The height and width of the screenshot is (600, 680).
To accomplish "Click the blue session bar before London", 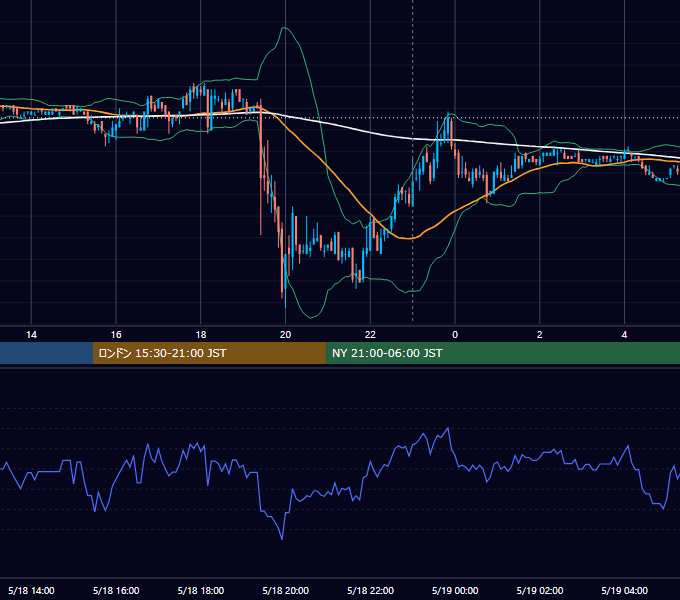I will 46,353.
